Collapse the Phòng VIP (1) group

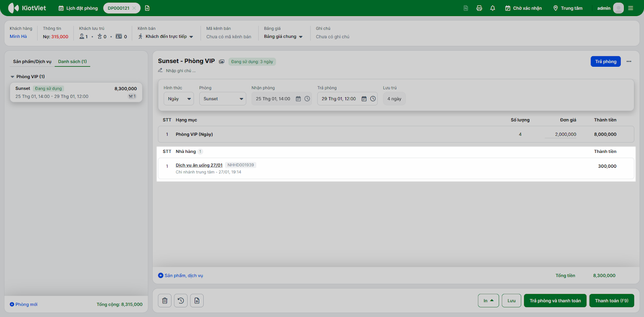point(12,76)
